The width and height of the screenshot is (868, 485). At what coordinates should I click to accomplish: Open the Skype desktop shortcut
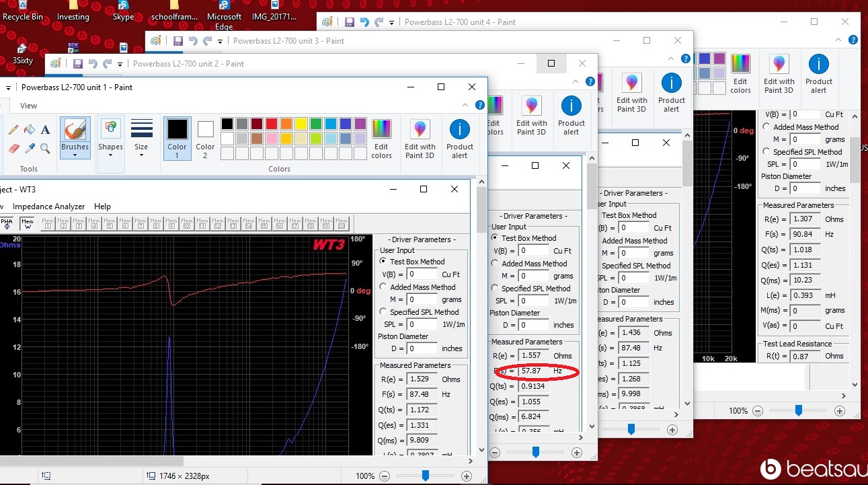(124, 11)
